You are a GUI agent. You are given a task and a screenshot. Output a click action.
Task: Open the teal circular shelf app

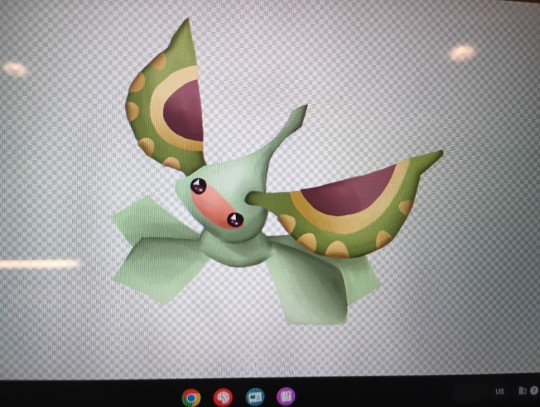(255, 396)
